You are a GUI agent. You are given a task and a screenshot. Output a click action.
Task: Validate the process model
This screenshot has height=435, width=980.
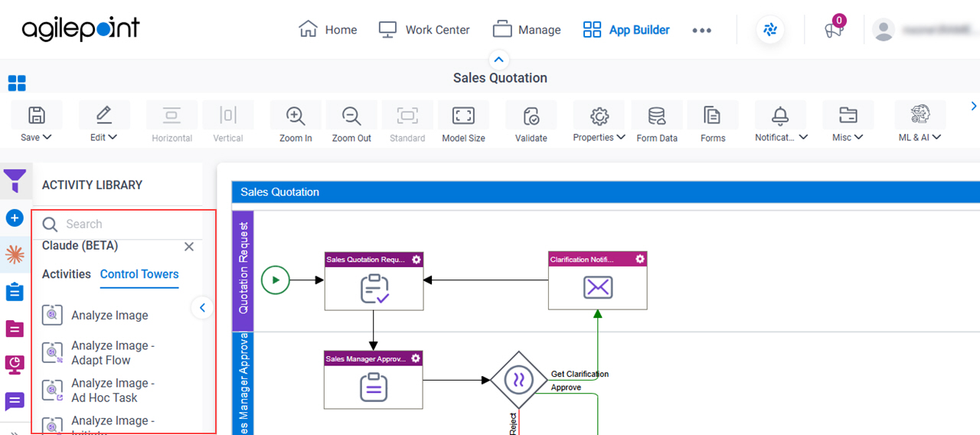[531, 123]
